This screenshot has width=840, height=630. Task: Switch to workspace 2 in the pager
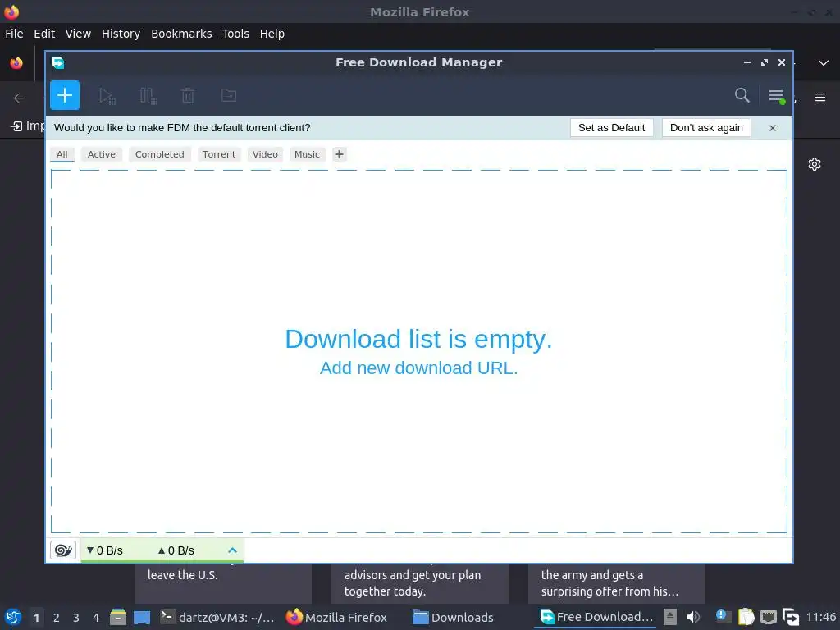tap(57, 618)
